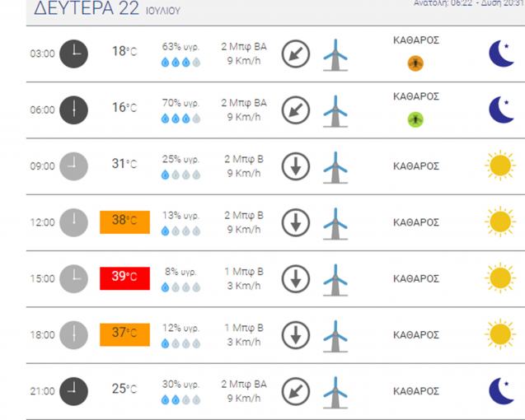
Task: Click the ΚΑΘΑΡΟΣ label at 09:00
Action: [416, 166]
